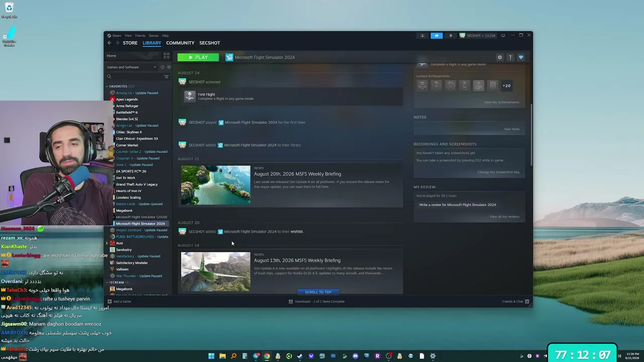
Task: Open the View menu
Action: (x=128, y=36)
